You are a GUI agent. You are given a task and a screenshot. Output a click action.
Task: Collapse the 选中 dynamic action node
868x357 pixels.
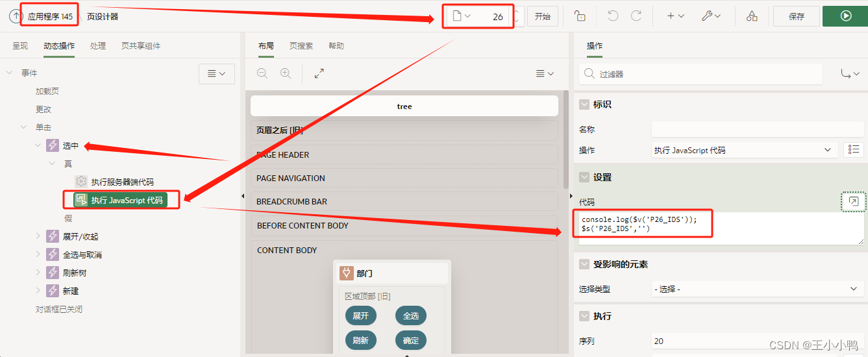38,145
